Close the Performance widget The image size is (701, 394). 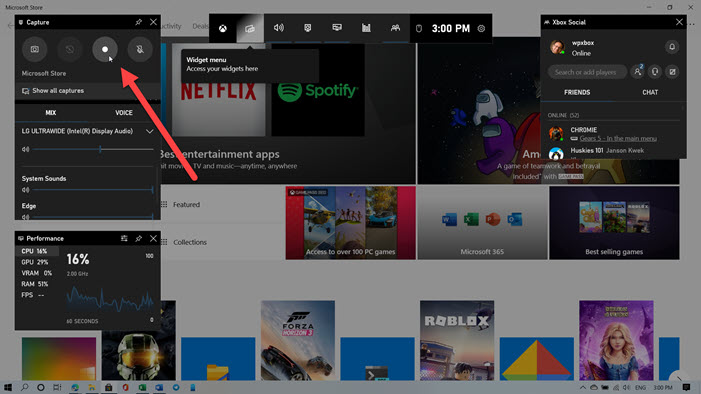click(x=153, y=238)
